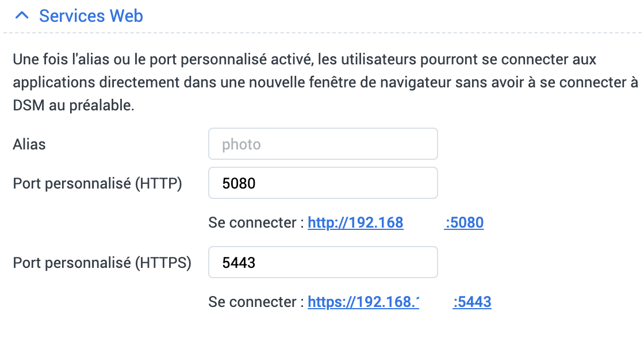Collapse the Services Web section chevron

[x=22, y=16]
